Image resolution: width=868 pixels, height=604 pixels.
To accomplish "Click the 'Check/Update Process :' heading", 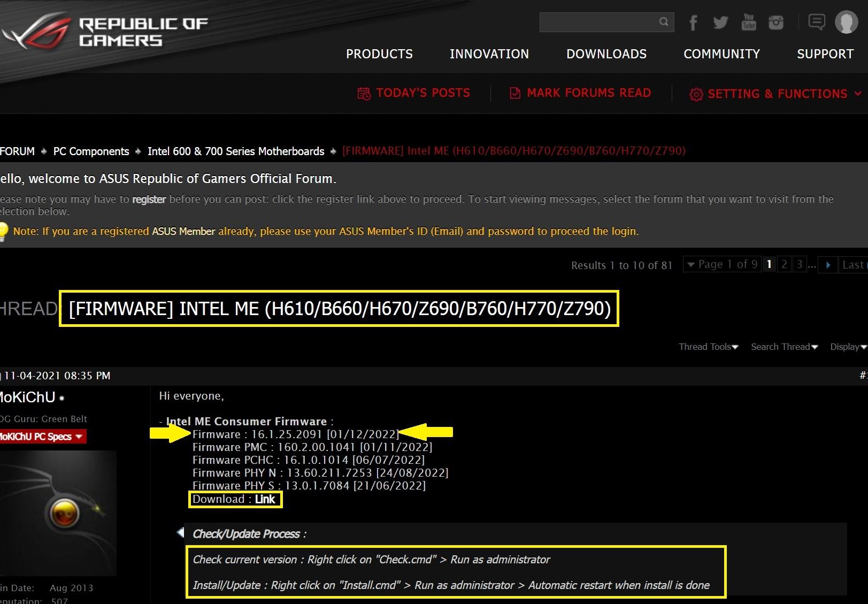I will click(x=249, y=534).
